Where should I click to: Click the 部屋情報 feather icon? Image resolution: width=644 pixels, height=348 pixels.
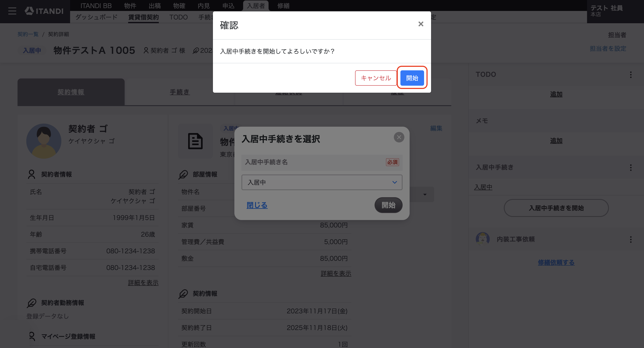click(183, 174)
